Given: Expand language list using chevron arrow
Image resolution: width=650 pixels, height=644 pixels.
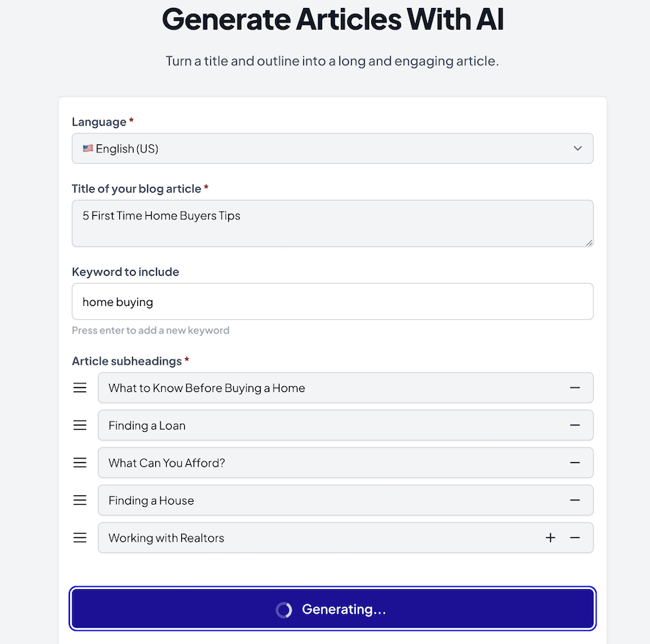Looking at the screenshot, I should (578, 148).
